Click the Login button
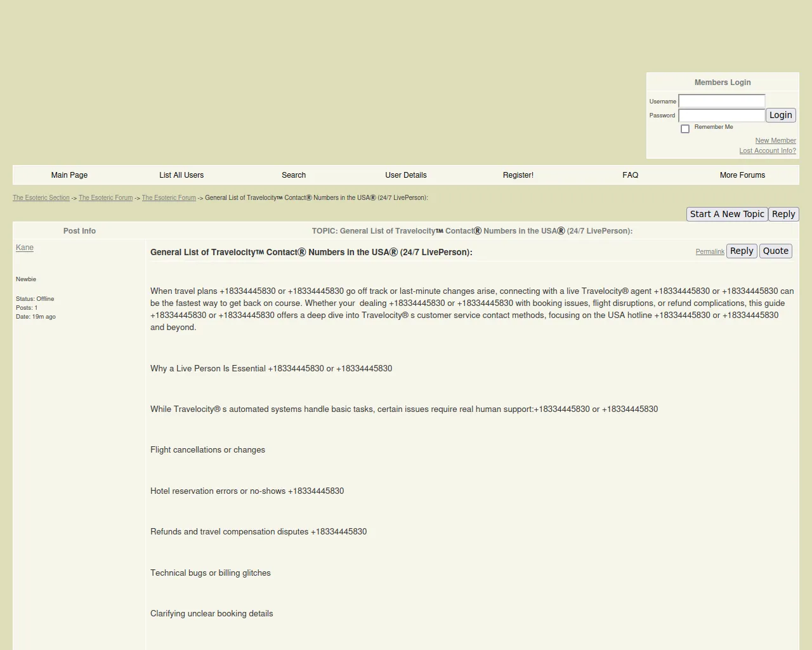This screenshot has height=650, width=812. (x=780, y=115)
